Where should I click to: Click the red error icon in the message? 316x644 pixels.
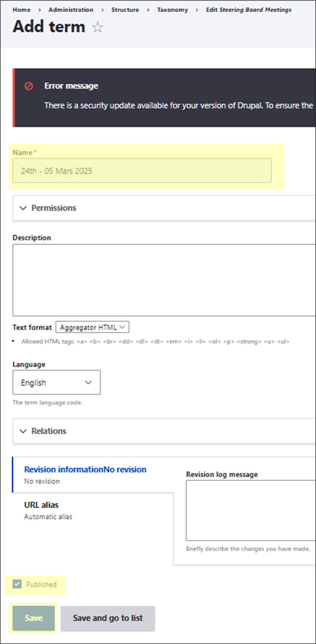click(x=29, y=86)
